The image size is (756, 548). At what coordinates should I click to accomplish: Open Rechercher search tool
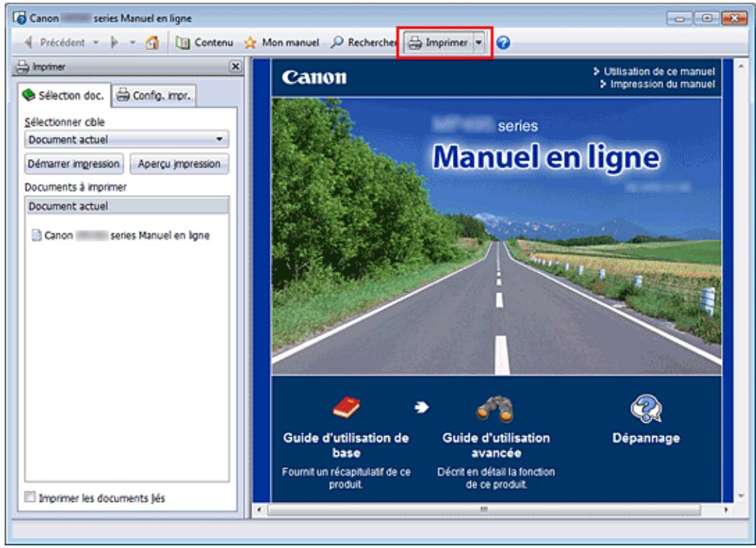click(364, 43)
